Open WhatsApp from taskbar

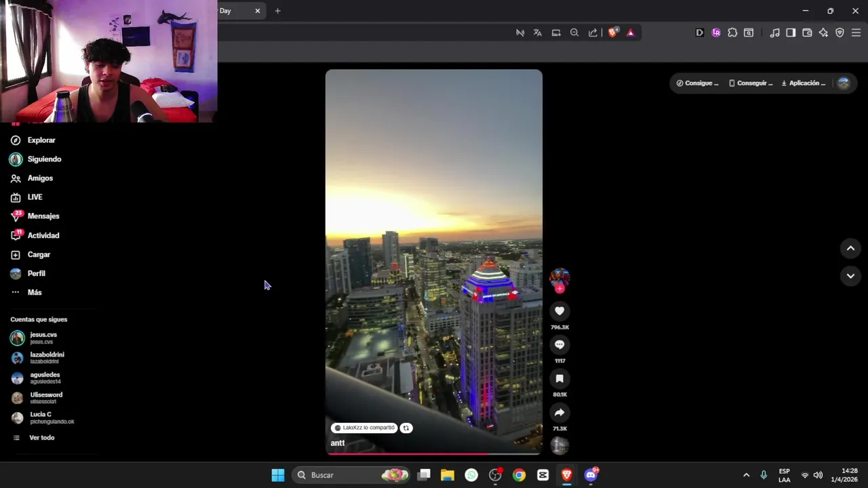[471, 475]
